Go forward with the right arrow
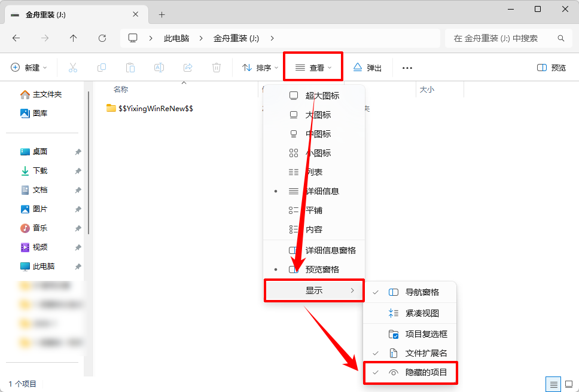 tap(45, 38)
